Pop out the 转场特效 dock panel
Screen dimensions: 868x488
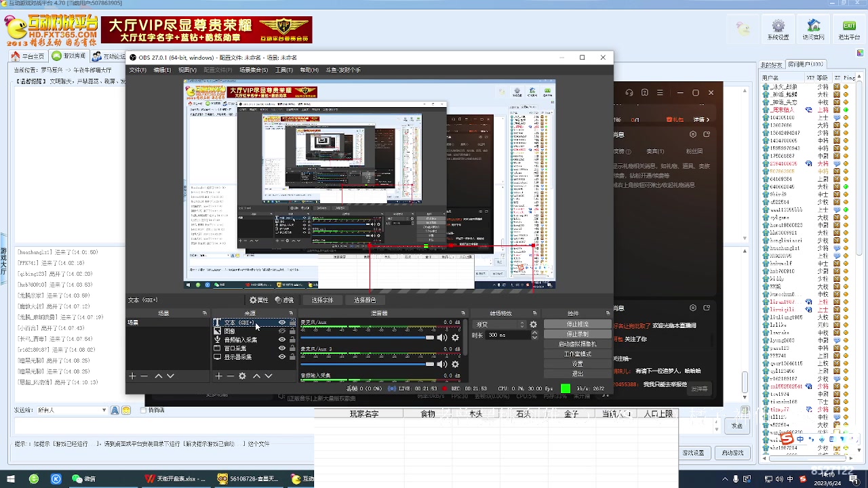pyautogui.click(x=536, y=313)
